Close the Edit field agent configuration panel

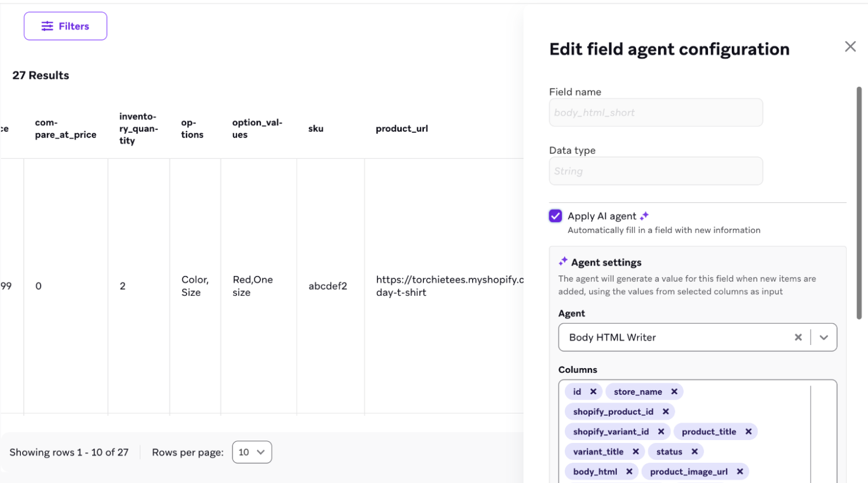point(850,46)
